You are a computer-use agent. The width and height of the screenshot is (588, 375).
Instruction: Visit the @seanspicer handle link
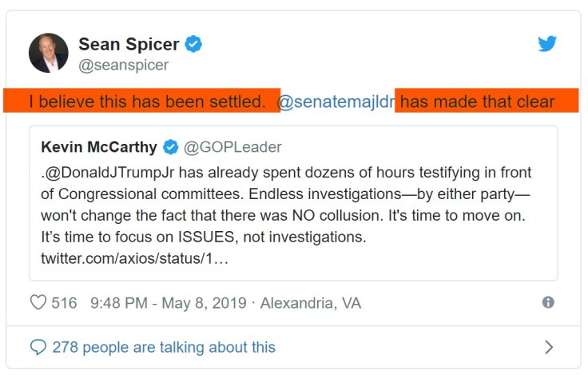pos(123,65)
